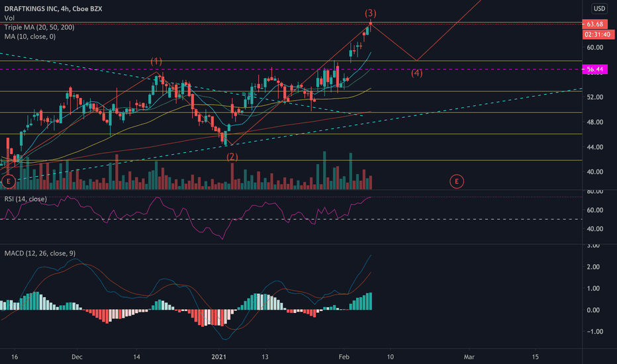The image size is (617, 364).
Task: Click the MACD (12, 26, close, 9) label
Action: pyautogui.click(x=40, y=253)
